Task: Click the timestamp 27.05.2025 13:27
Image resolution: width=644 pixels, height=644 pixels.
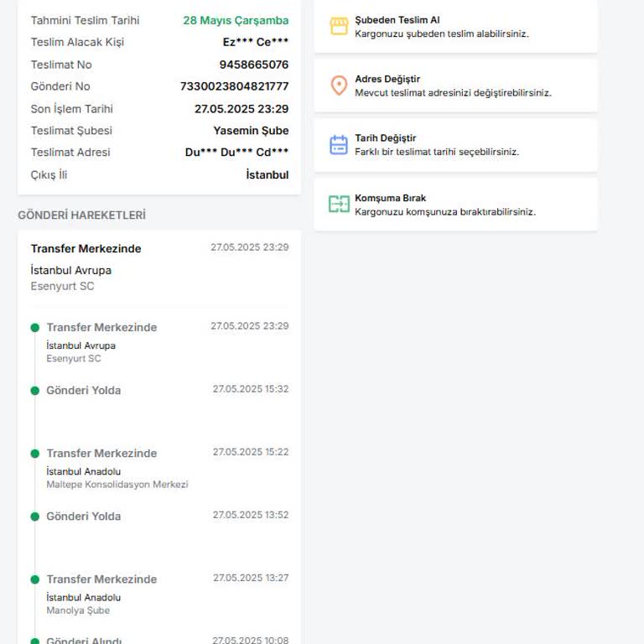Action: click(x=251, y=578)
